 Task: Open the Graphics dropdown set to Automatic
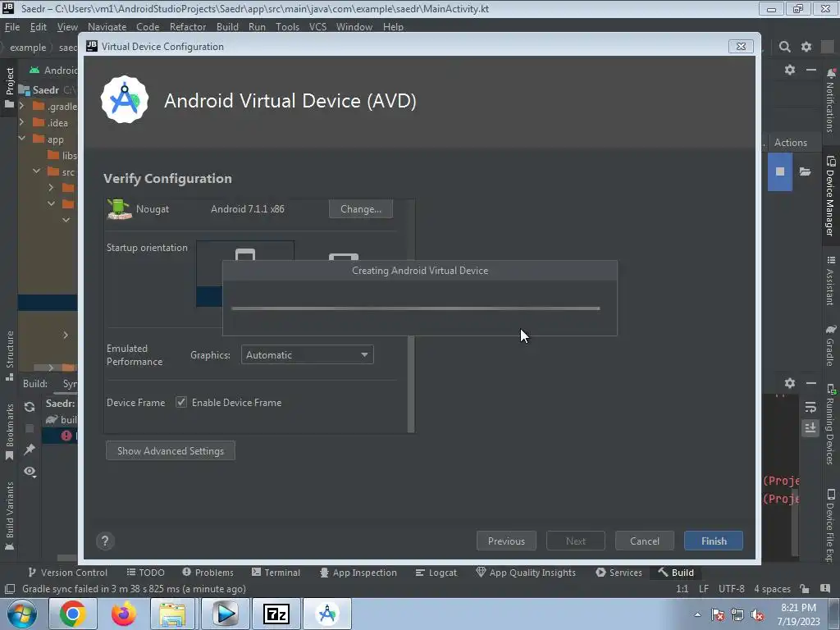[307, 354]
